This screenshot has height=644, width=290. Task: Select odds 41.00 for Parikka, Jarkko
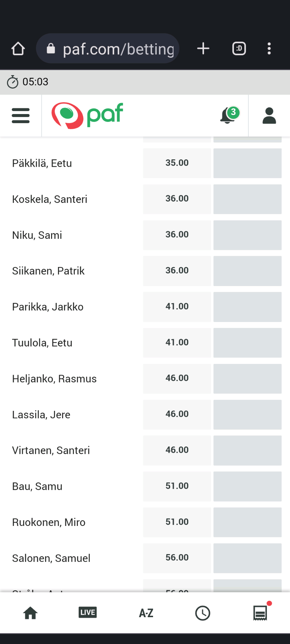coord(177,307)
